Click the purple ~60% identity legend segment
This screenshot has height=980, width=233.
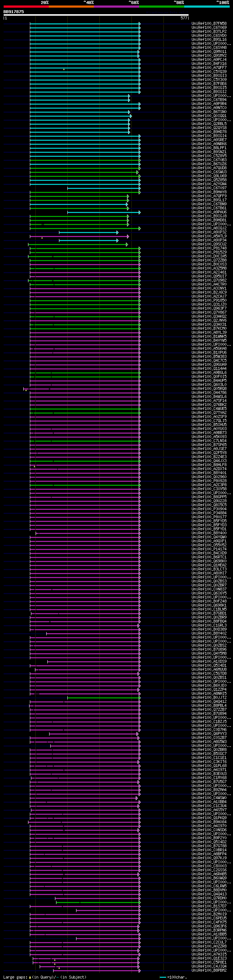point(116,7)
